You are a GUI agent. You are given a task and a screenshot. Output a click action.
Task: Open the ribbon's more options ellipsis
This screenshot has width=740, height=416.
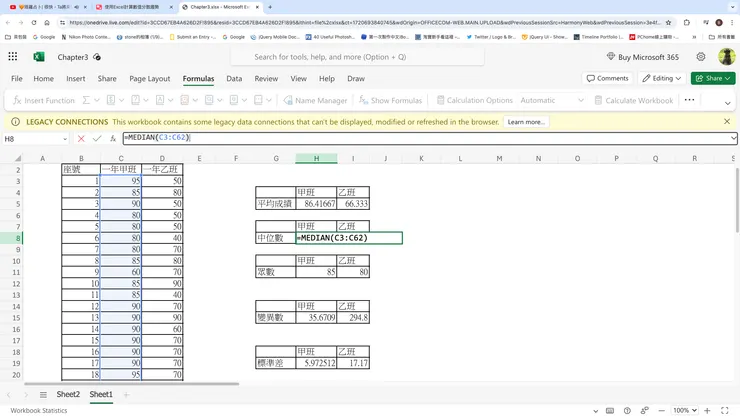690,100
